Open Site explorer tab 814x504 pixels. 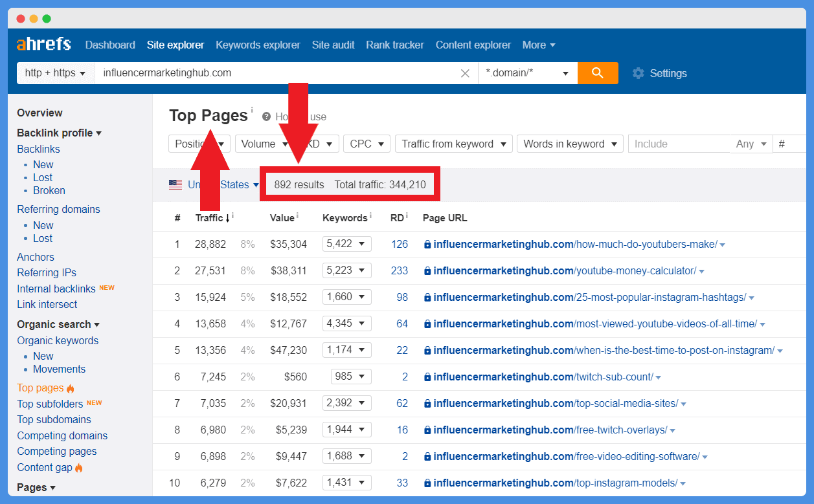point(175,45)
